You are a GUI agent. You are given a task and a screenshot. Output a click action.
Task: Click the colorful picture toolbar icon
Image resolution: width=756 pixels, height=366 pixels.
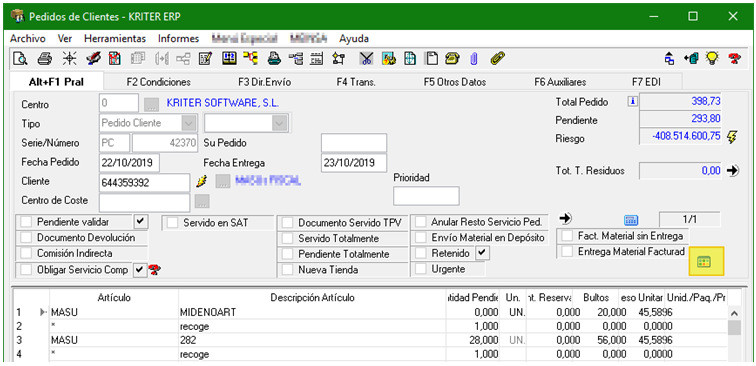tap(389, 59)
